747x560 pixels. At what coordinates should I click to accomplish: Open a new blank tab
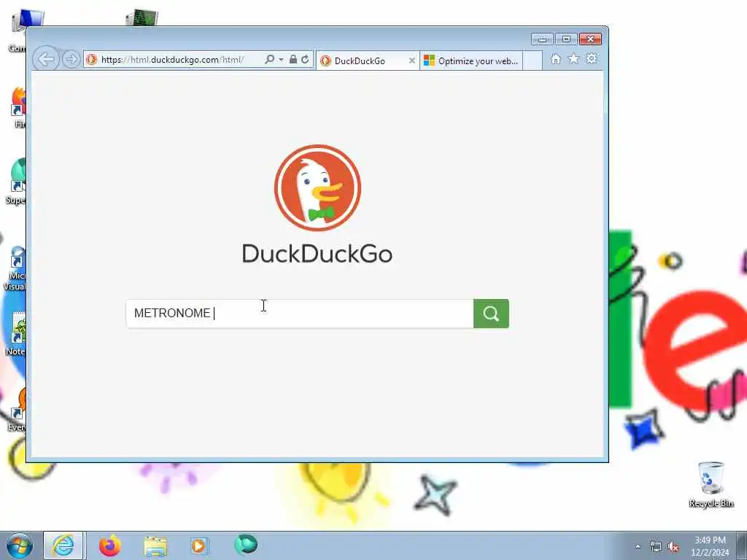tap(533, 61)
